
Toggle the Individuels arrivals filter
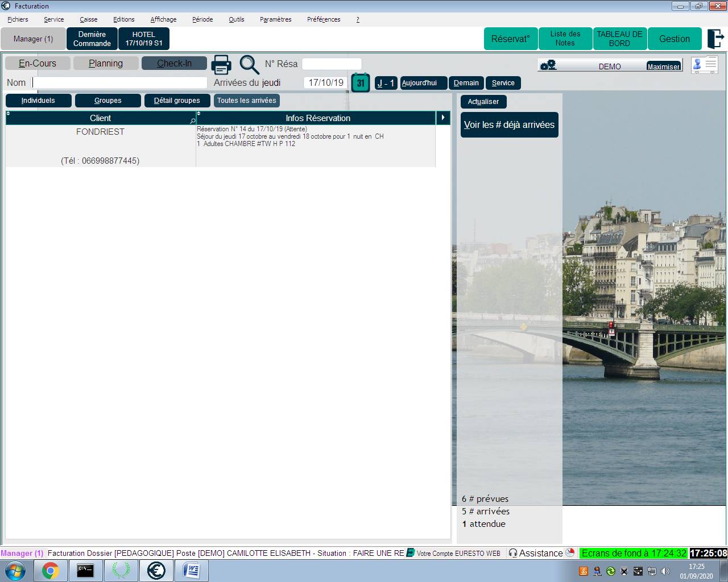click(38, 101)
